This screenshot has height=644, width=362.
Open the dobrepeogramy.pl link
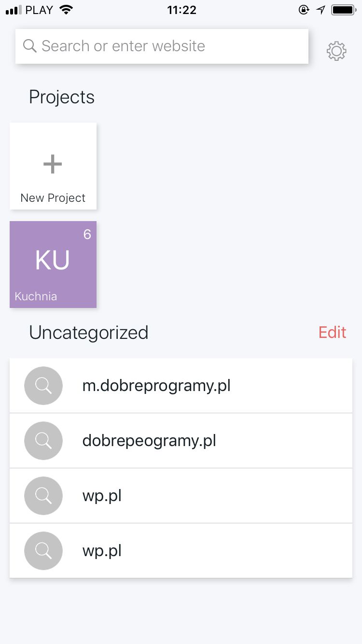coord(149,441)
